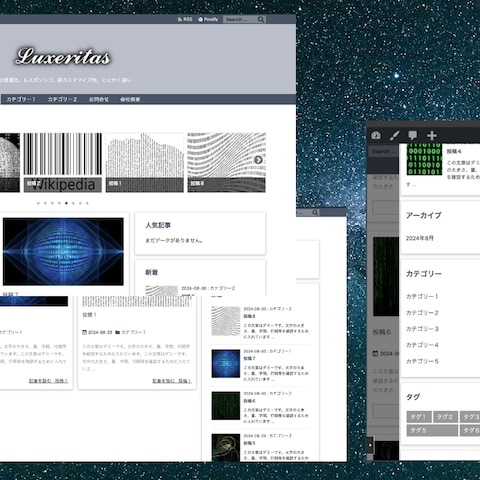This screenshot has height=480, width=480.
Task: Click the 2024年8月 archive link
Action: 420,238
